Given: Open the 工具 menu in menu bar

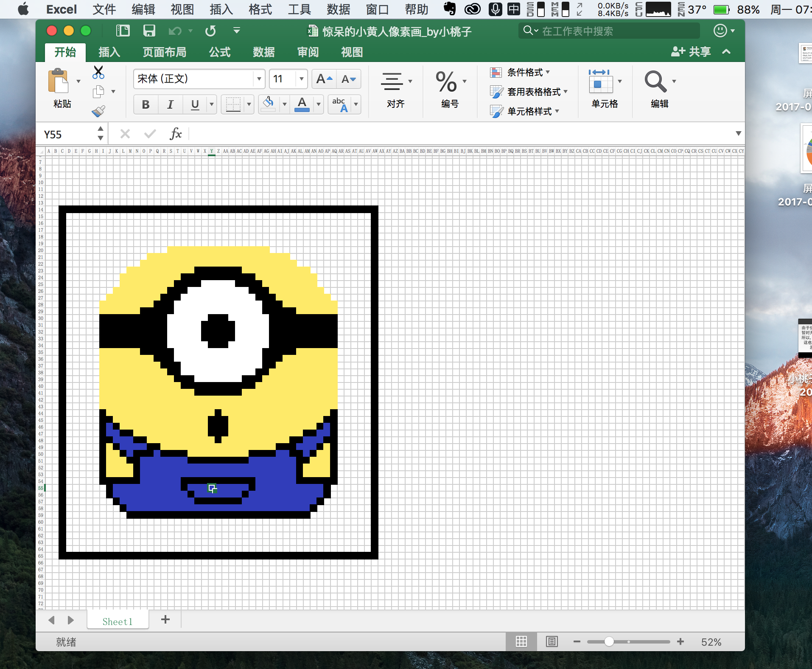Looking at the screenshot, I should point(300,9).
